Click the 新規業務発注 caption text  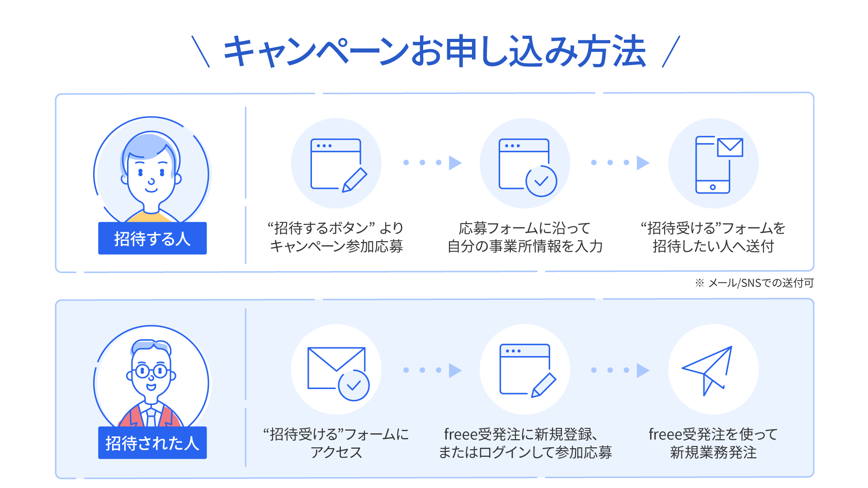(x=713, y=452)
